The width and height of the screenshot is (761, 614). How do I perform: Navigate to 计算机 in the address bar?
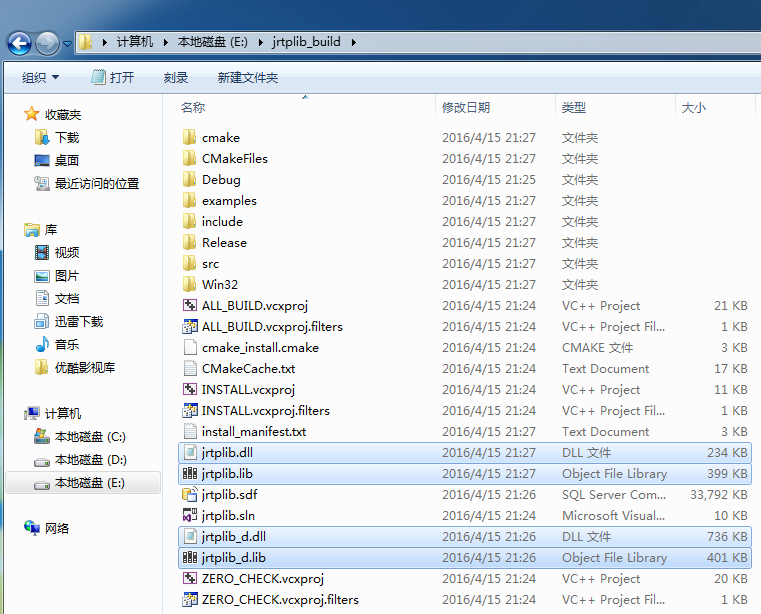(134, 42)
